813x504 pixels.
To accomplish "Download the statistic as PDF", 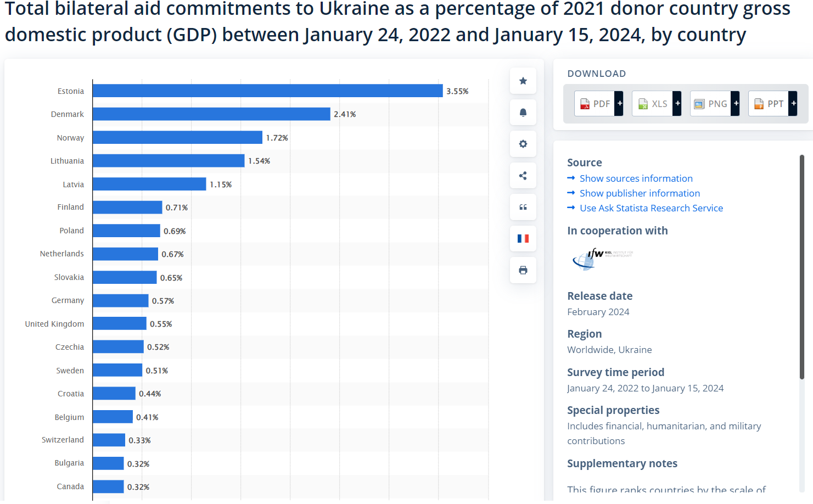I will 595,104.
